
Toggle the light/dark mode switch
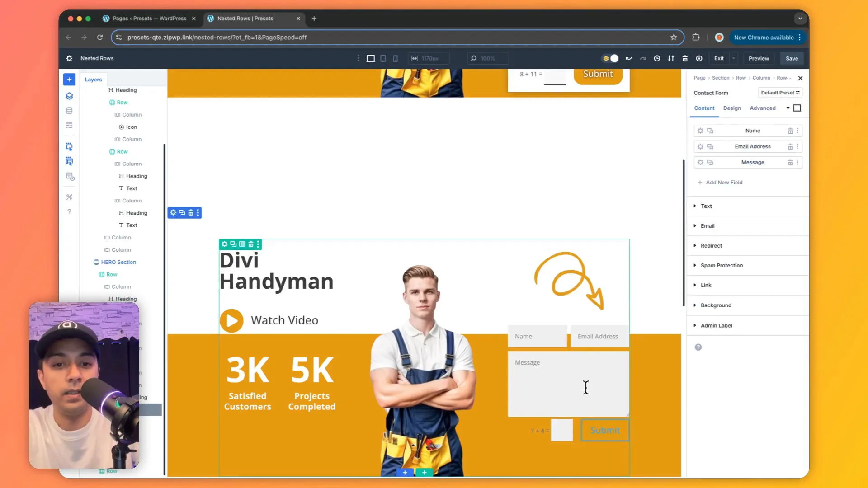click(610, 58)
